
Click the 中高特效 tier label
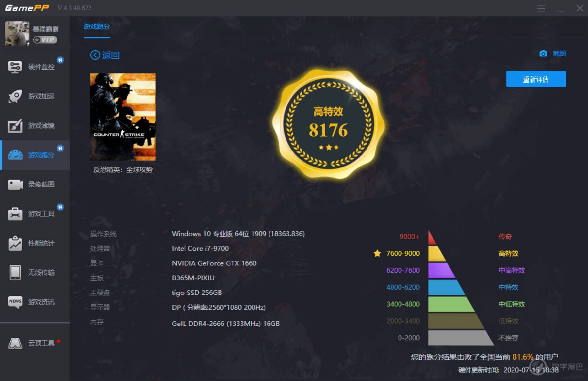[x=512, y=271]
